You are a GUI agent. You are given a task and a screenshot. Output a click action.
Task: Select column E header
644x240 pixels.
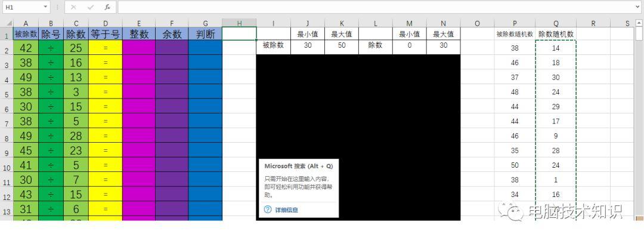[139, 24]
